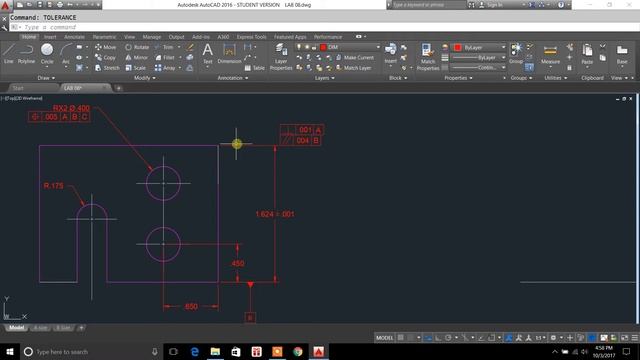640x360 pixels.
Task: Click the keyword search box in title bar
Action: tap(429, 5)
